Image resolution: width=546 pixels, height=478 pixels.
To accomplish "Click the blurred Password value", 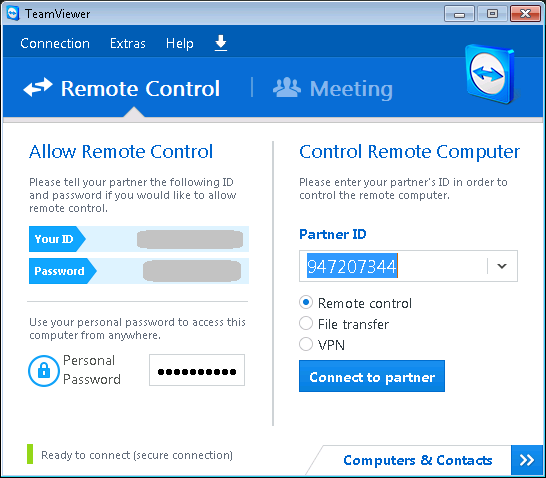I will coord(192,271).
